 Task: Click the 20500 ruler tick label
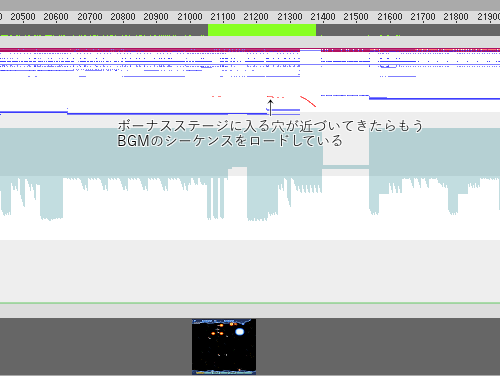pyautogui.click(x=23, y=17)
